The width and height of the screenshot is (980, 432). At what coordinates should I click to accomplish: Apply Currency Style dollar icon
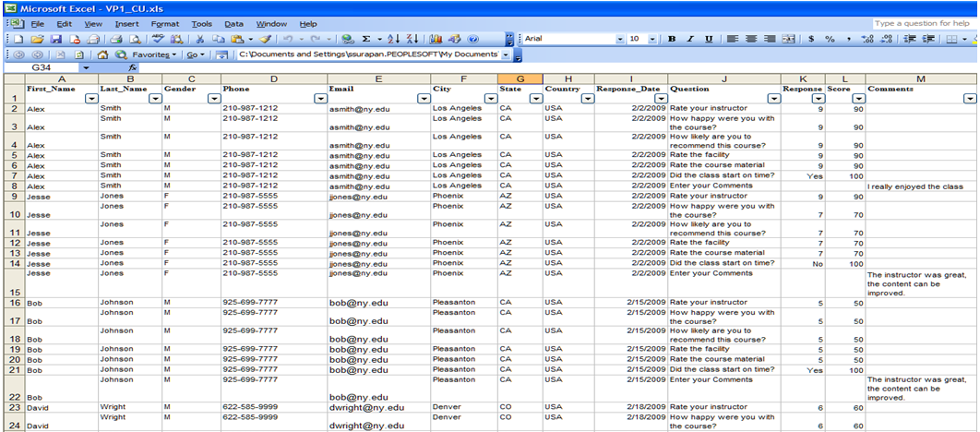pyautogui.click(x=811, y=39)
